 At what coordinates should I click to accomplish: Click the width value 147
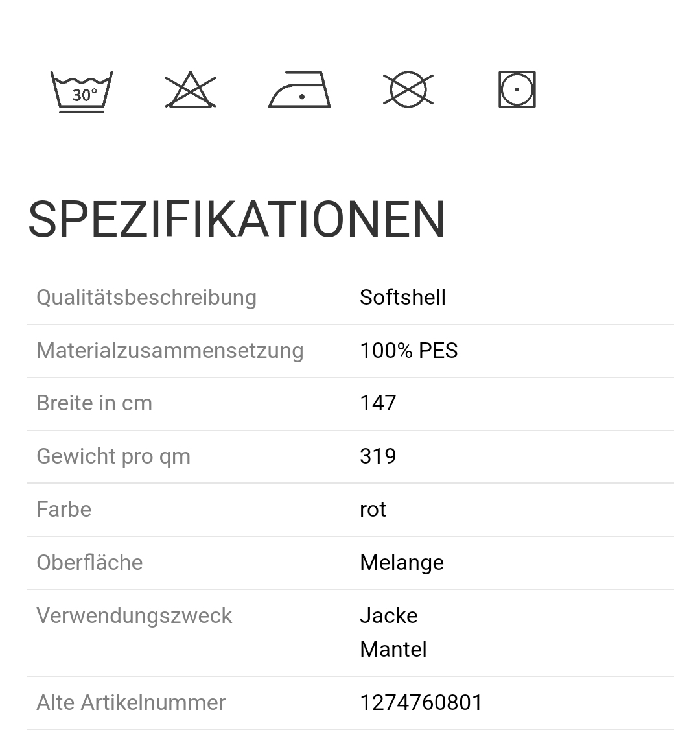pos(378,403)
